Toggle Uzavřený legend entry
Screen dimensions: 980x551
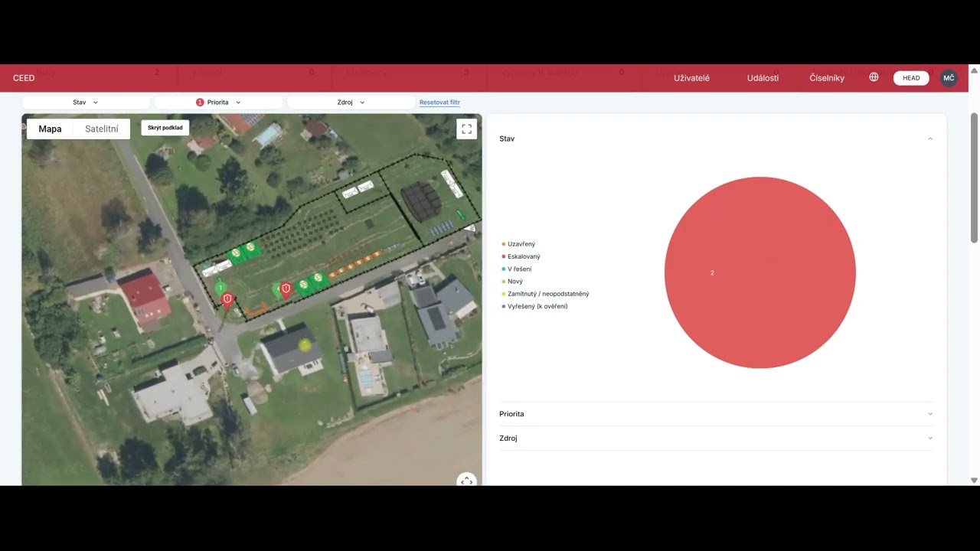[518, 244]
